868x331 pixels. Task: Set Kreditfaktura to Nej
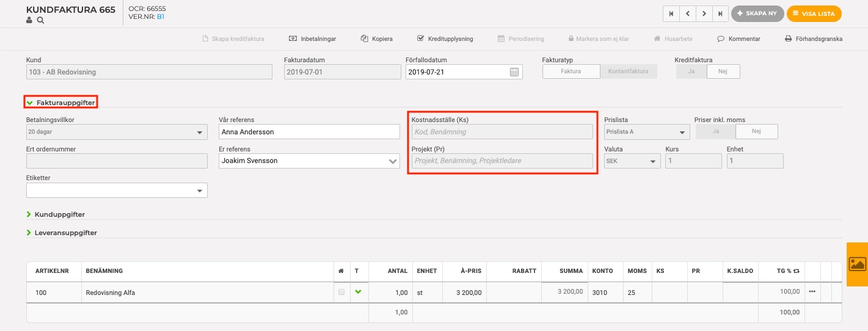723,71
